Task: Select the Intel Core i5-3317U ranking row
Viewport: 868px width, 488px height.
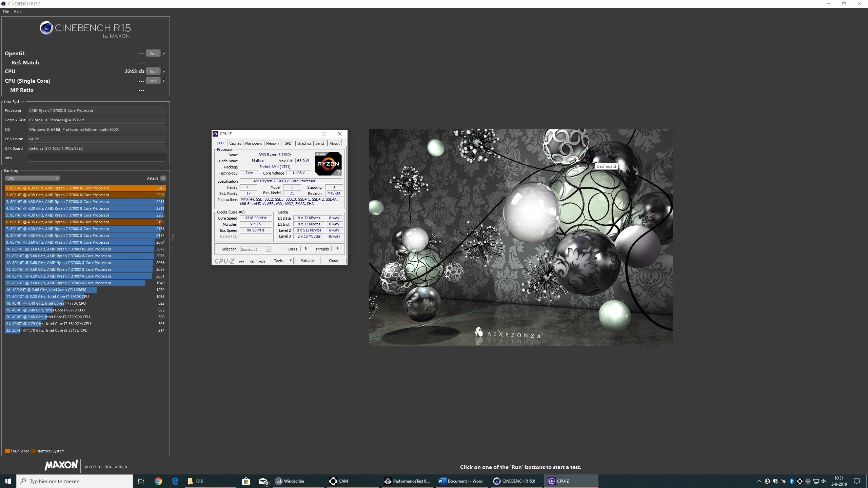Action: pyautogui.click(x=85, y=330)
